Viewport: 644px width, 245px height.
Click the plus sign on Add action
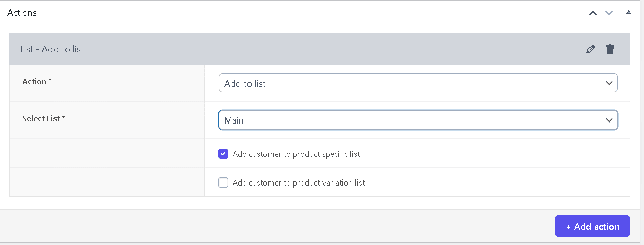point(569,227)
